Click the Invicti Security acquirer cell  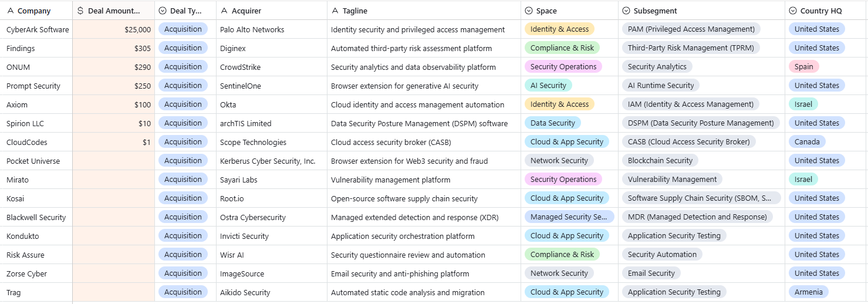[x=272, y=236]
